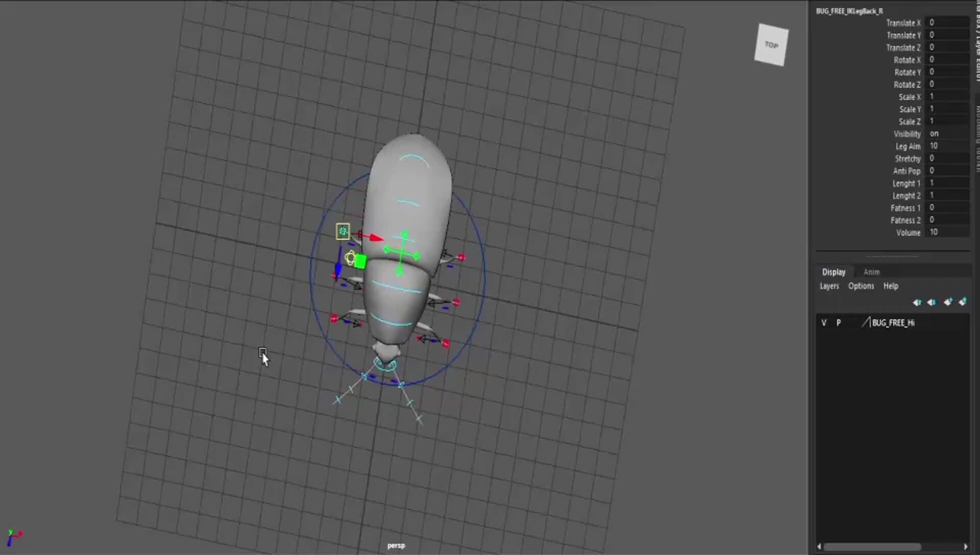The height and width of the screenshot is (555, 980).
Task: Click the move layer down icon
Action: pos(932,302)
